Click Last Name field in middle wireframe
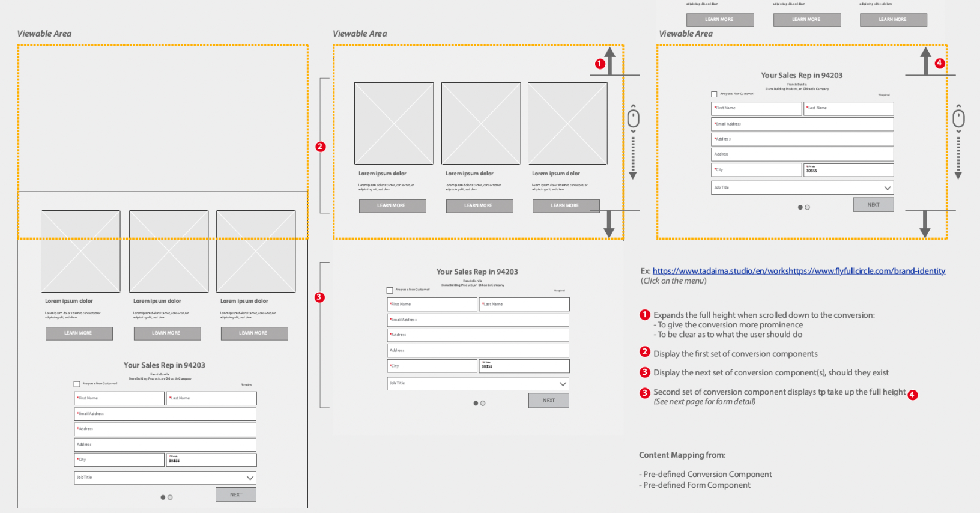This screenshot has height=513, width=980. coord(524,304)
